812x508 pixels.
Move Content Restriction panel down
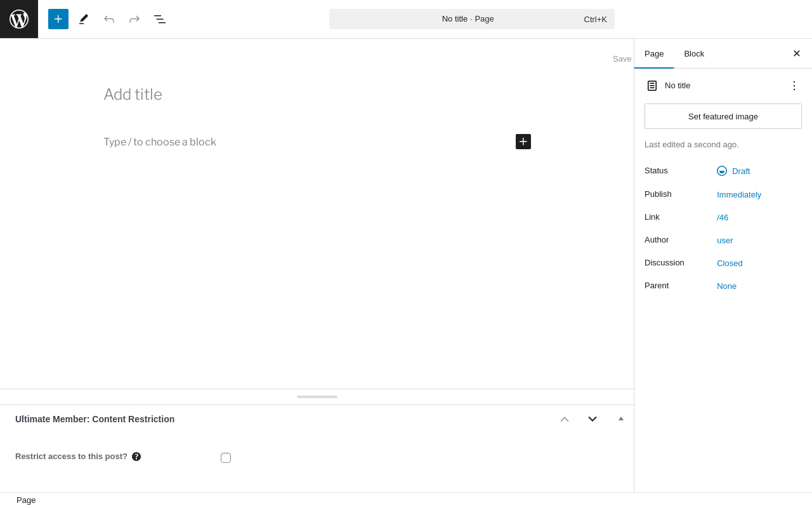593,419
